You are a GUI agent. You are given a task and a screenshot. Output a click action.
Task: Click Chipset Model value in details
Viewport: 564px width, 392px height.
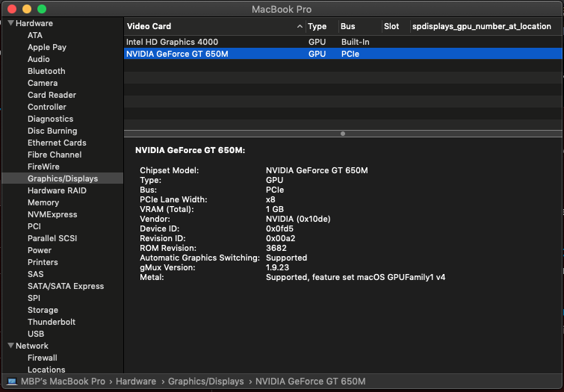317,170
